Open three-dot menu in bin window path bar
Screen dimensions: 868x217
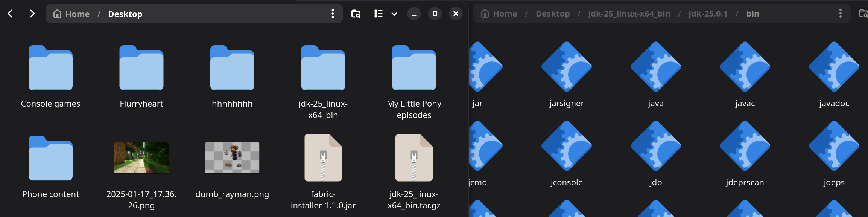(840, 14)
